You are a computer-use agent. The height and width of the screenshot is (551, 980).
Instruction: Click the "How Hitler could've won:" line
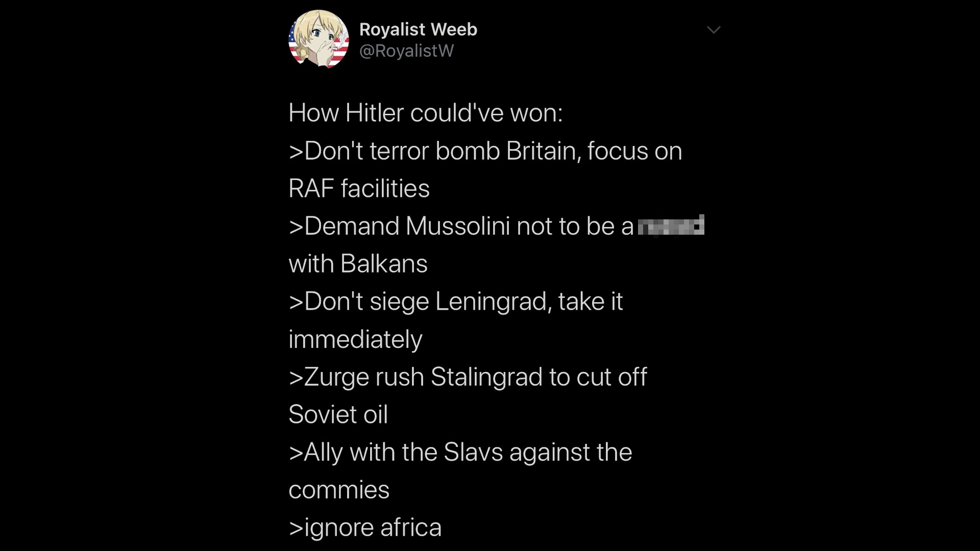click(x=425, y=113)
